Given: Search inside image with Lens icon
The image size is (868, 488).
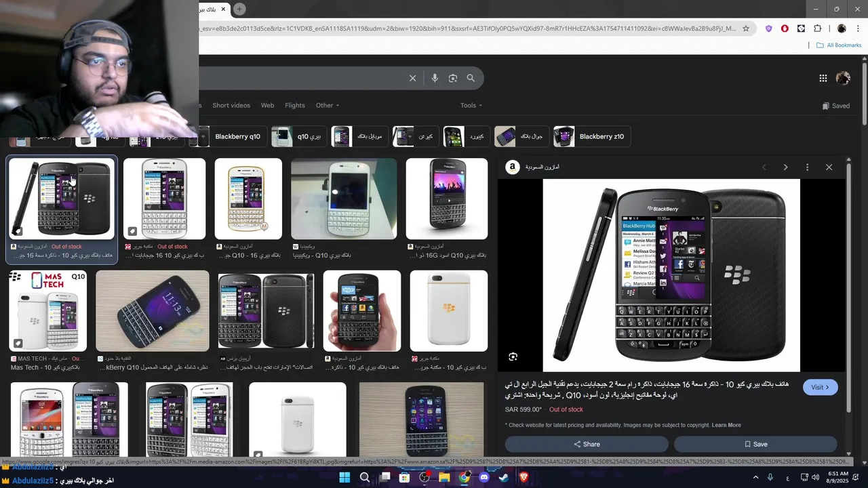Looking at the screenshot, I should click(x=513, y=357).
